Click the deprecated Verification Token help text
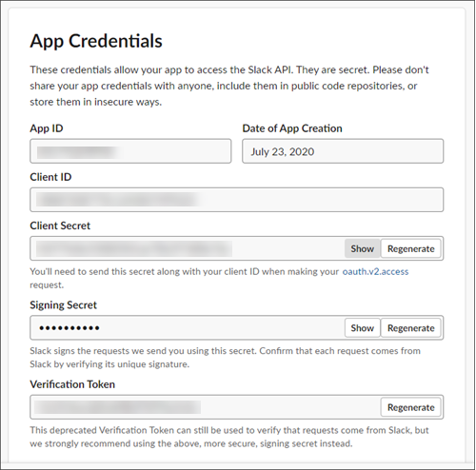Screen dimensions: 476x470 (x=229, y=437)
